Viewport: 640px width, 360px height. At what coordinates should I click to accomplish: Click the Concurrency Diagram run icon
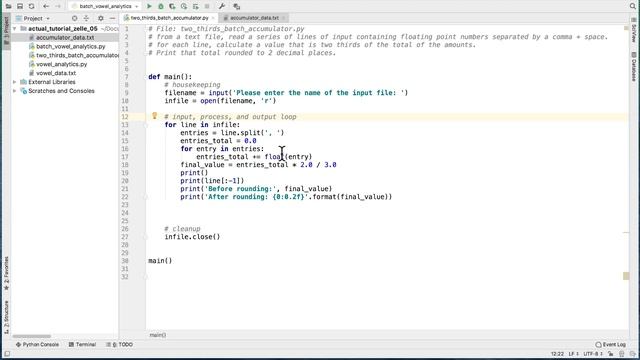point(196,6)
